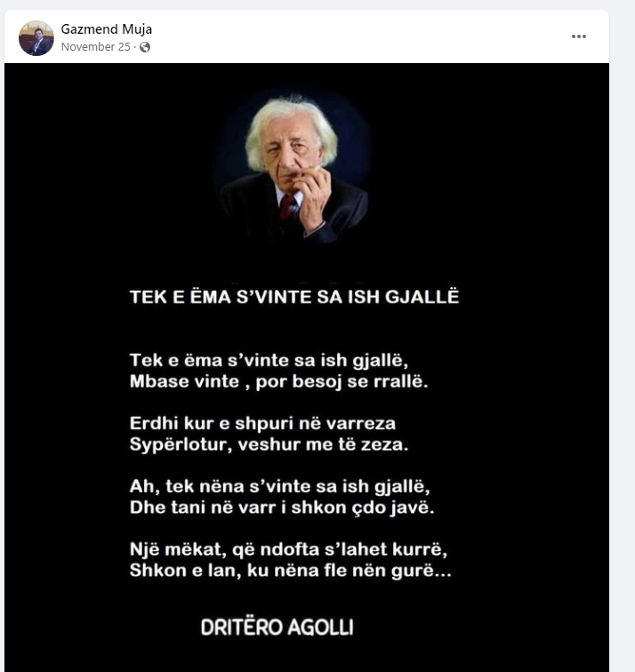Click poem title TEK E ËMA S'VINTE
Viewport: 635px width, 672px height.
[294, 297]
